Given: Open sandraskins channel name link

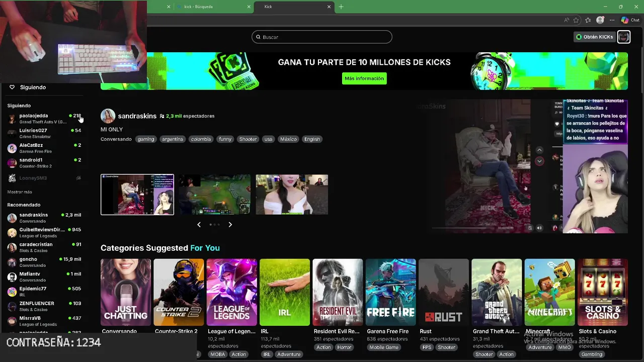Looking at the screenshot, I should click(x=137, y=116).
